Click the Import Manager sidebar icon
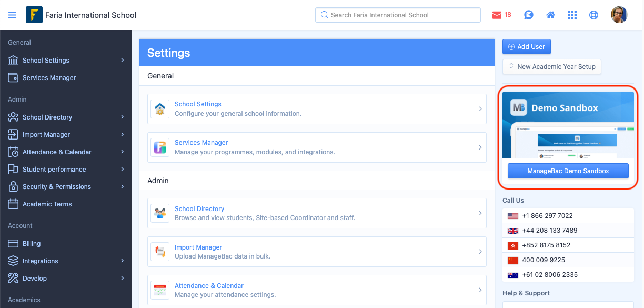 pyautogui.click(x=13, y=134)
